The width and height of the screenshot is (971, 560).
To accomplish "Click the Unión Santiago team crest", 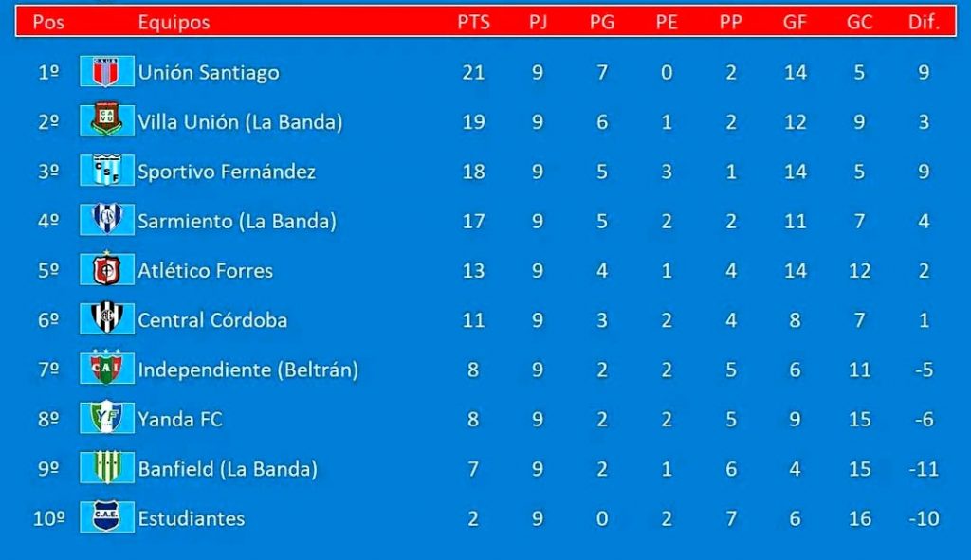I will (106, 71).
